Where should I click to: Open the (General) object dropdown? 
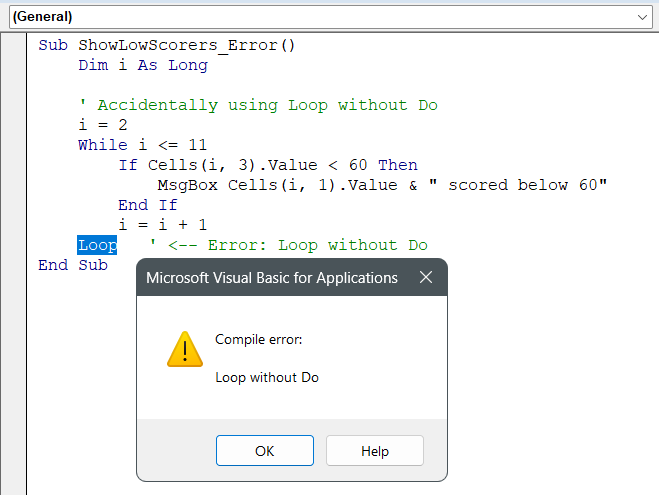pyautogui.click(x=331, y=17)
